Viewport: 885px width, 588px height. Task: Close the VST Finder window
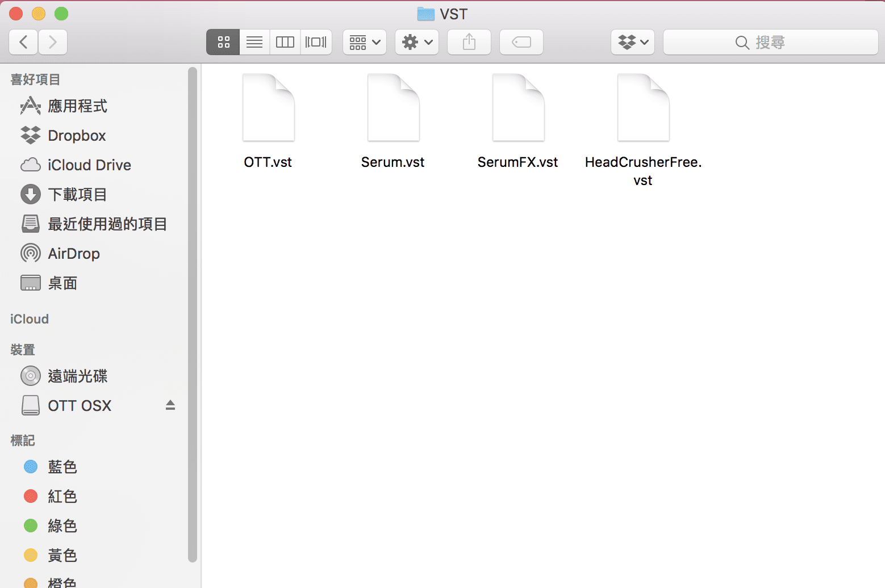click(16, 14)
